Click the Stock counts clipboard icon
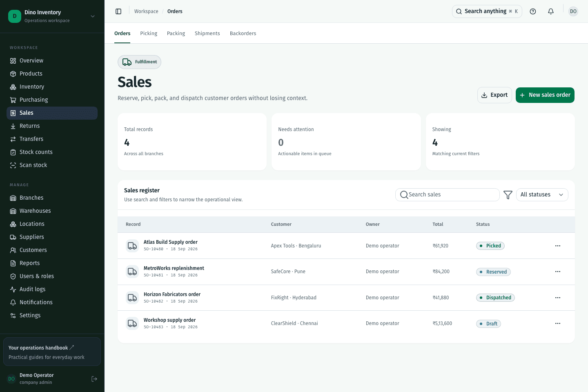This screenshot has height=392, width=588. coord(13,152)
